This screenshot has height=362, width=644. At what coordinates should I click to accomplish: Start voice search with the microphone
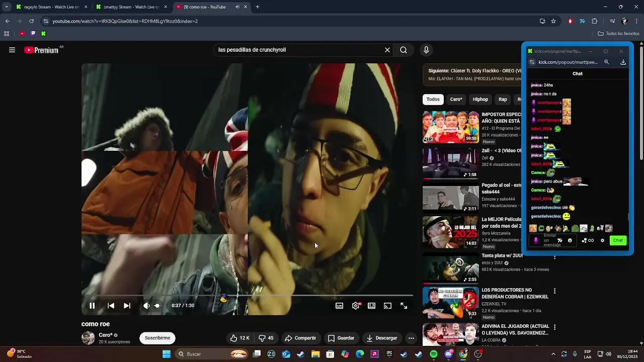(x=426, y=50)
